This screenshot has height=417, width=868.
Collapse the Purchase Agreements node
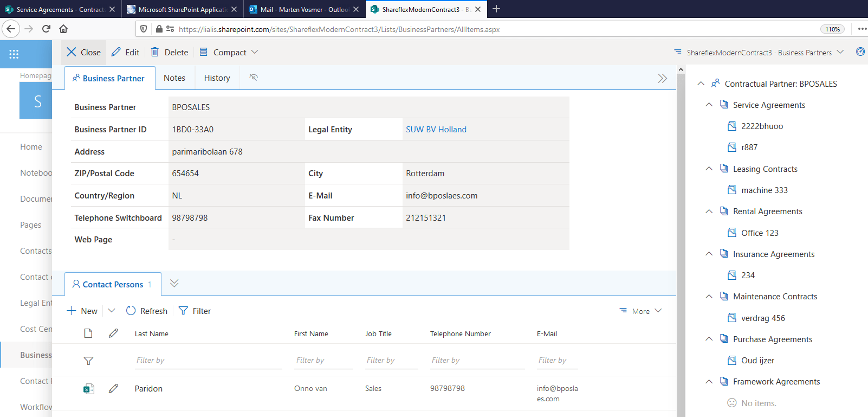(709, 339)
